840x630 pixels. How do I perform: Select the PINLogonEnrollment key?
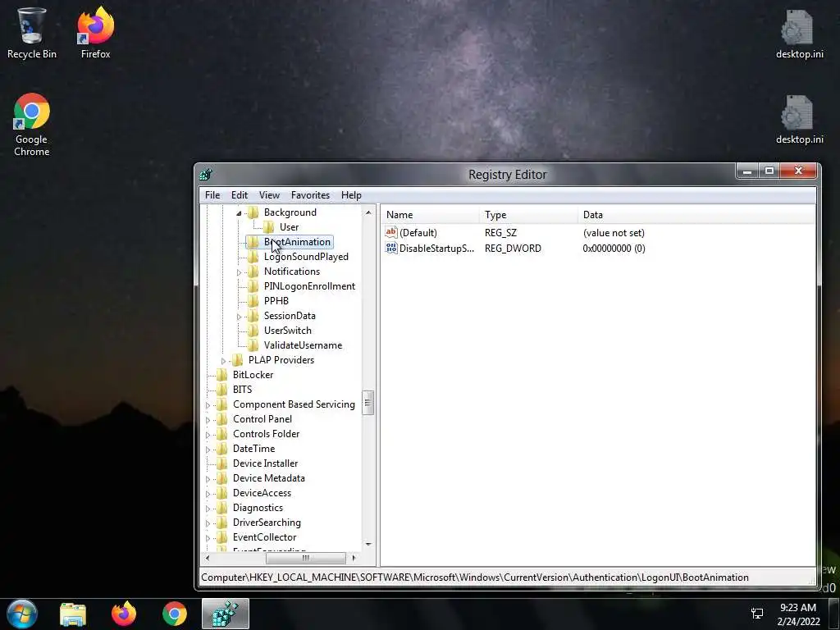[309, 286]
